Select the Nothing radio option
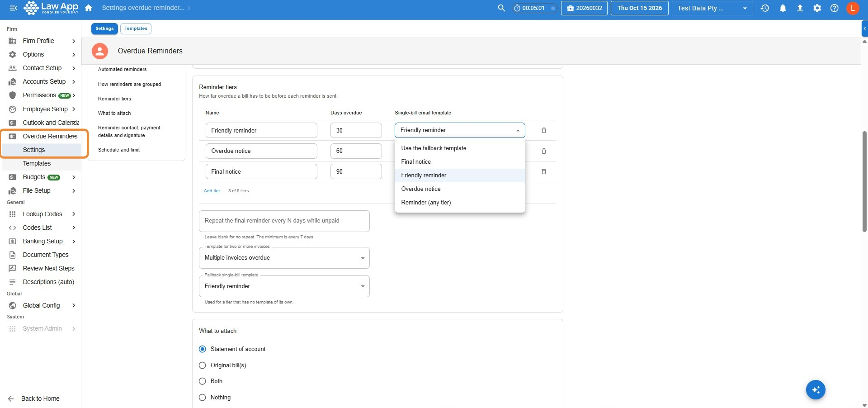Screen dimensions: 868x408 [x=203, y=398]
